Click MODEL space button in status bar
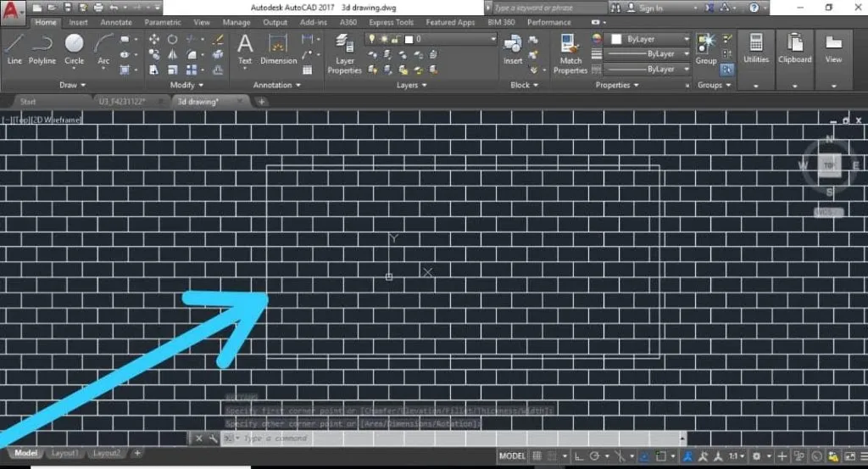868x469 pixels. tap(512, 456)
